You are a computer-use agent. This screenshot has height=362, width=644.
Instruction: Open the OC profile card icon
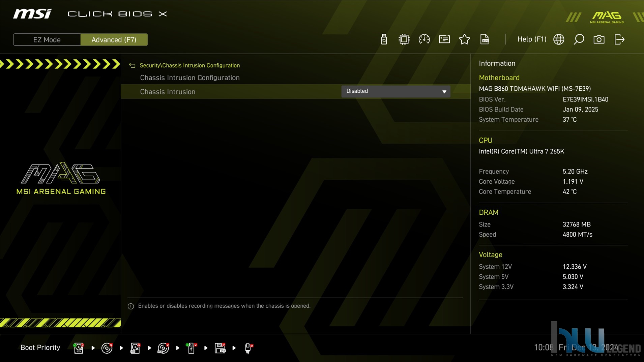tap(444, 39)
